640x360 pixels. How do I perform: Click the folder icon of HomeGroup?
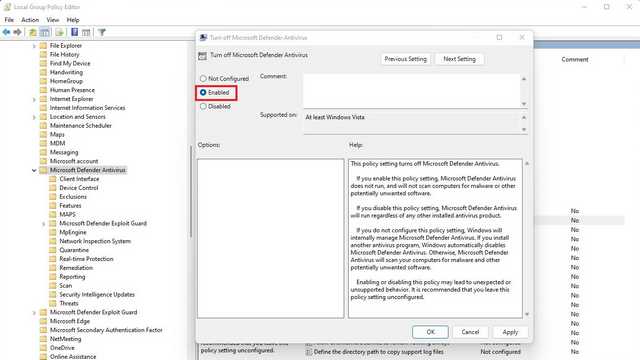(x=43, y=81)
